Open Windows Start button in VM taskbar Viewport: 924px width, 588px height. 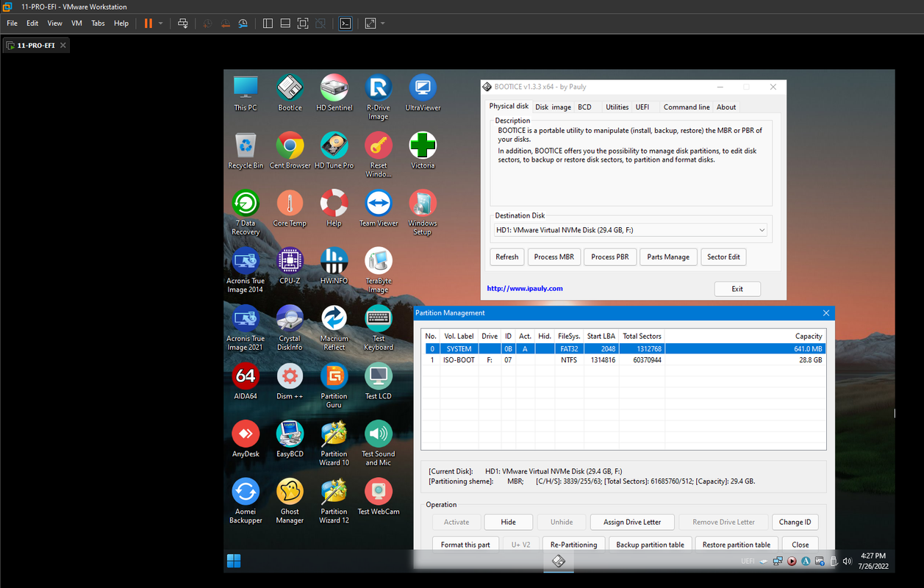tap(234, 562)
